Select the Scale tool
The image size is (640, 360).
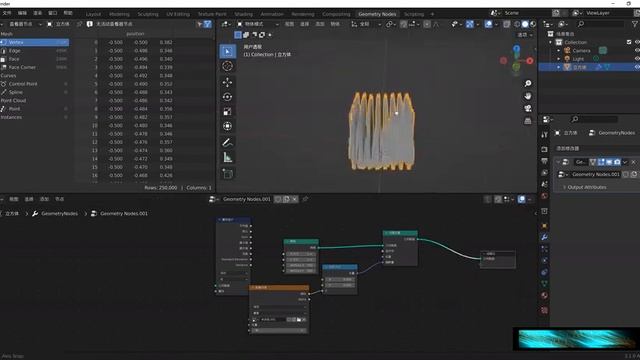[227, 111]
